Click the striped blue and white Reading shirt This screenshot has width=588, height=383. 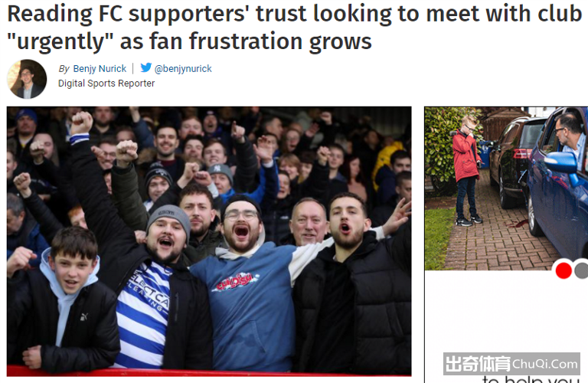coord(143,315)
